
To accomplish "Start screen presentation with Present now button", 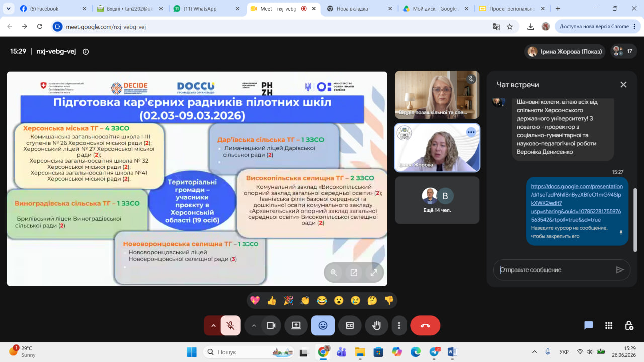I will point(296,325).
